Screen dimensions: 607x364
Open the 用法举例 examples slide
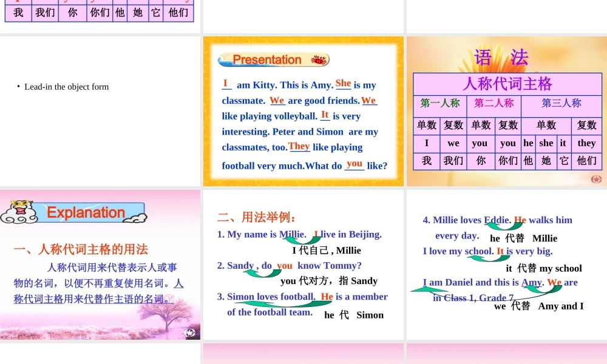[x=303, y=265]
